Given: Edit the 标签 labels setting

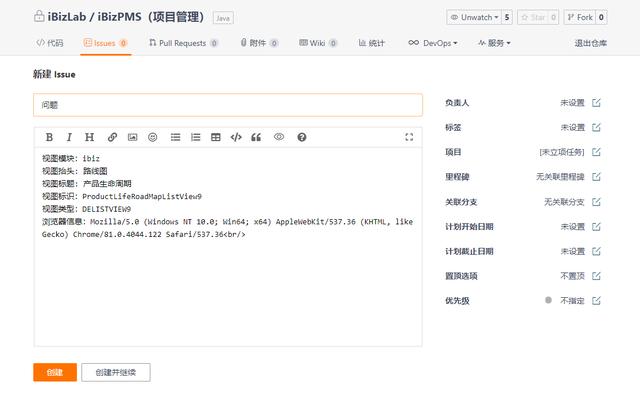Looking at the screenshot, I should 596,127.
